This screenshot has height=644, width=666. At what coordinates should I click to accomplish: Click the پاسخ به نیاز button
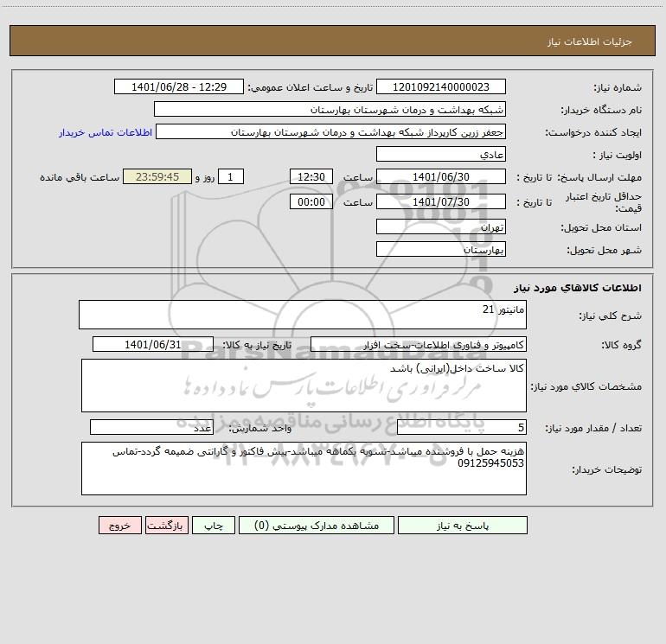click(x=463, y=526)
